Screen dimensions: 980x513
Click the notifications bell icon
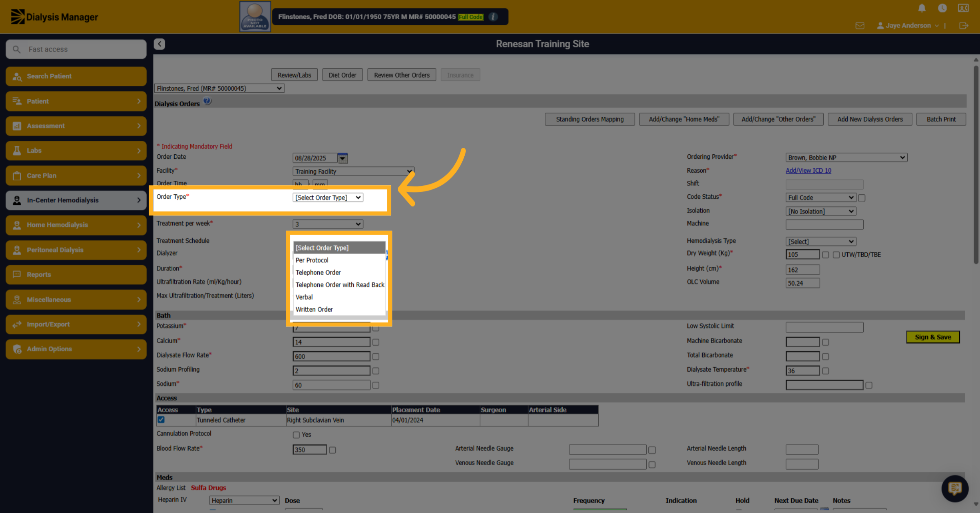click(x=922, y=8)
